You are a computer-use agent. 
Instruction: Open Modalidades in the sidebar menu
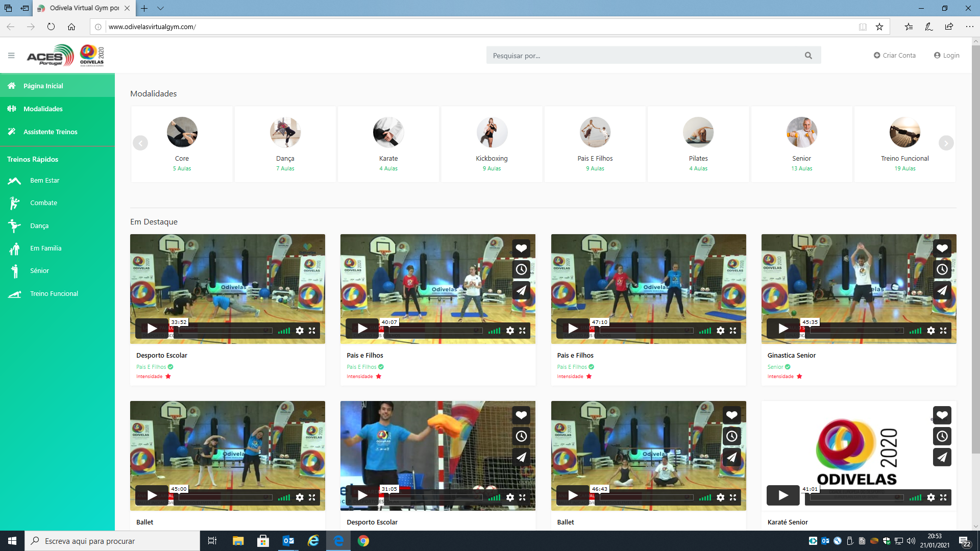tap(43, 109)
